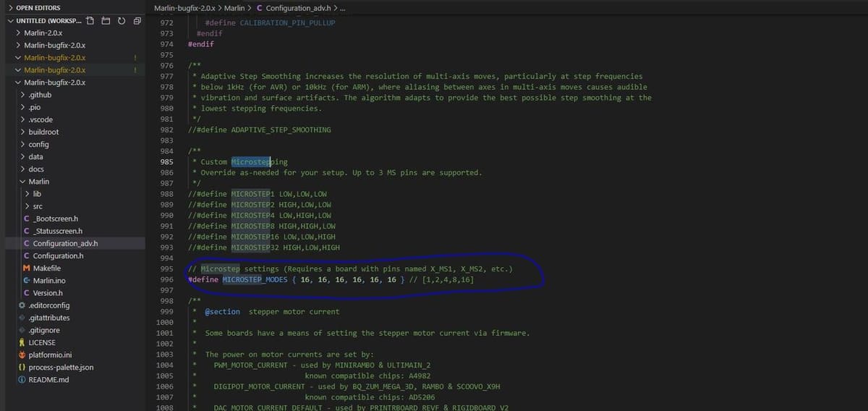
Task: Click the git icon beside .gitattributes
Action: [22, 318]
